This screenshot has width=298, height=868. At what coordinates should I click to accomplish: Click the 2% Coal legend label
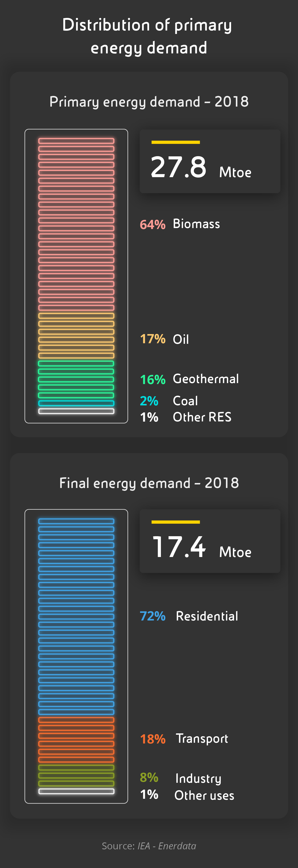[x=169, y=401]
